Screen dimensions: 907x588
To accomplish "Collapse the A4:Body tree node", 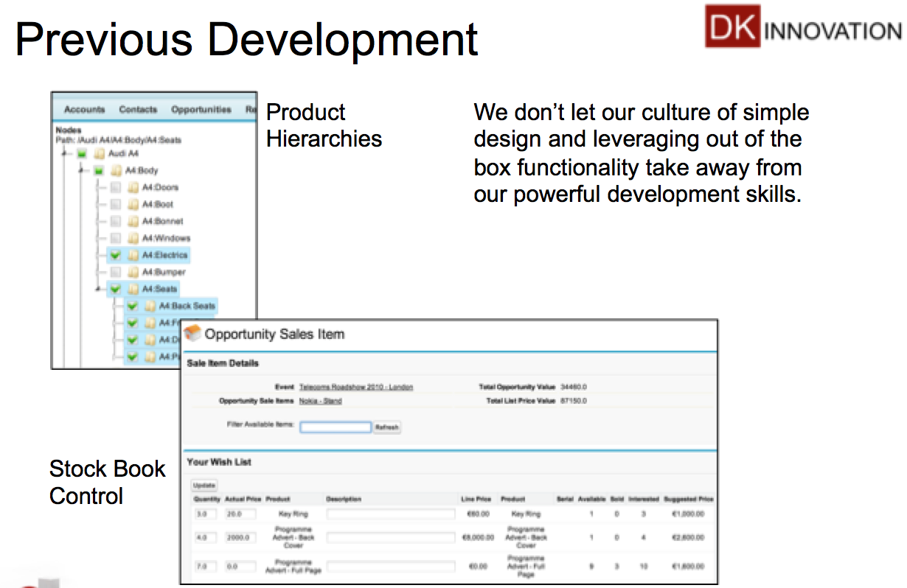I will click(x=83, y=171).
